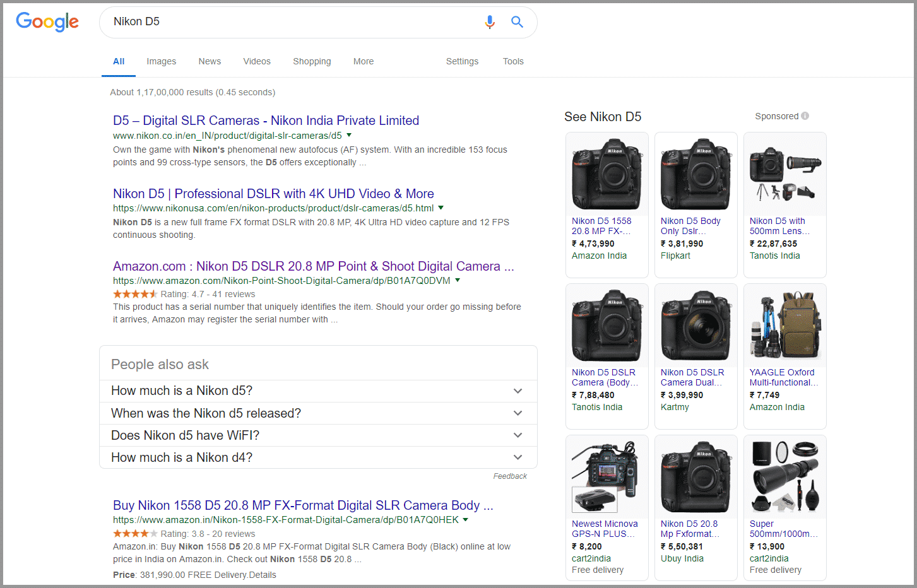
Task: Click the ₹3,81,990 Flipkart price
Action: tap(682, 244)
